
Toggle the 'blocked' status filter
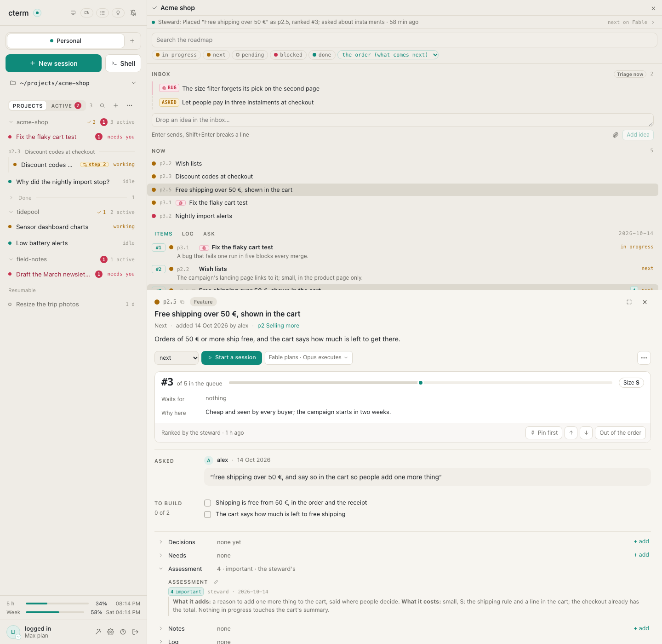coord(288,55)
